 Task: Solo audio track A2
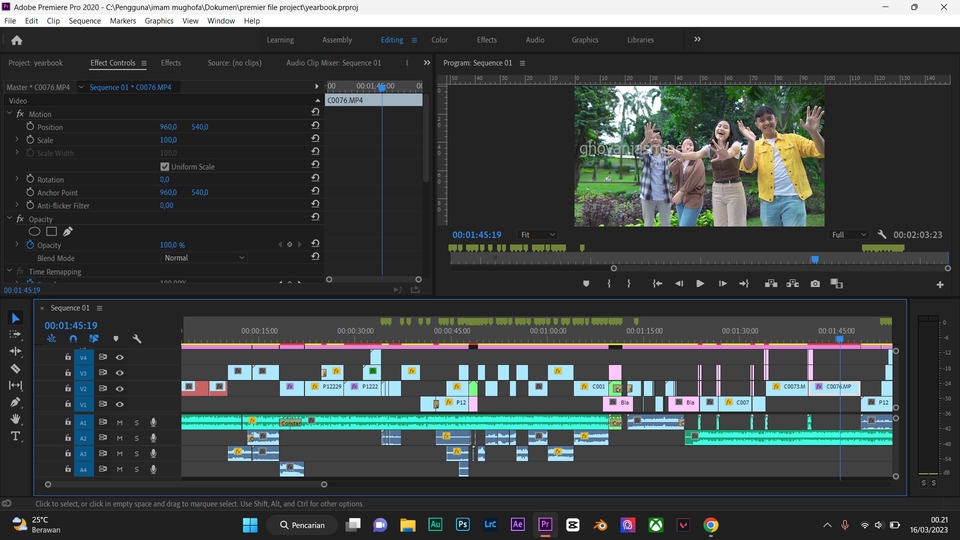(137, 438)
